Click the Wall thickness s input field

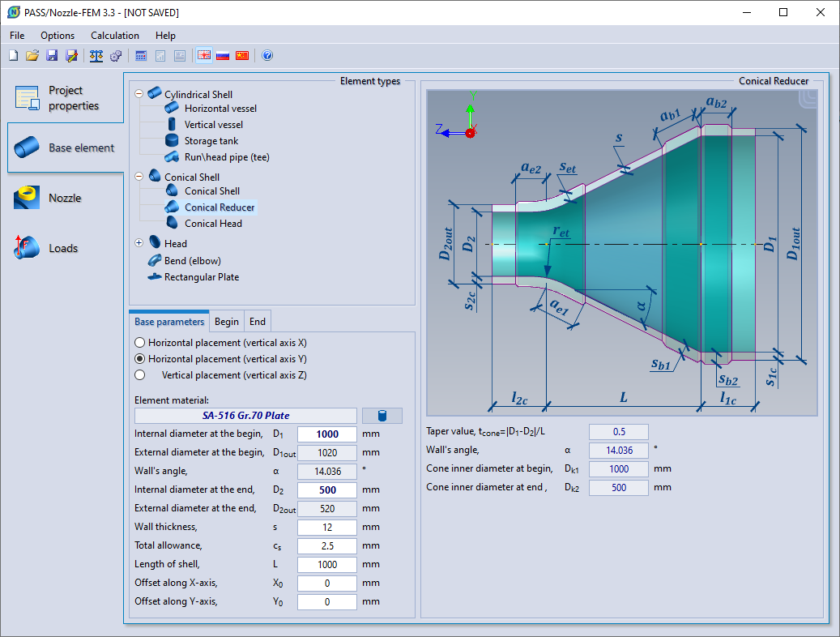(x=326, y=527)
